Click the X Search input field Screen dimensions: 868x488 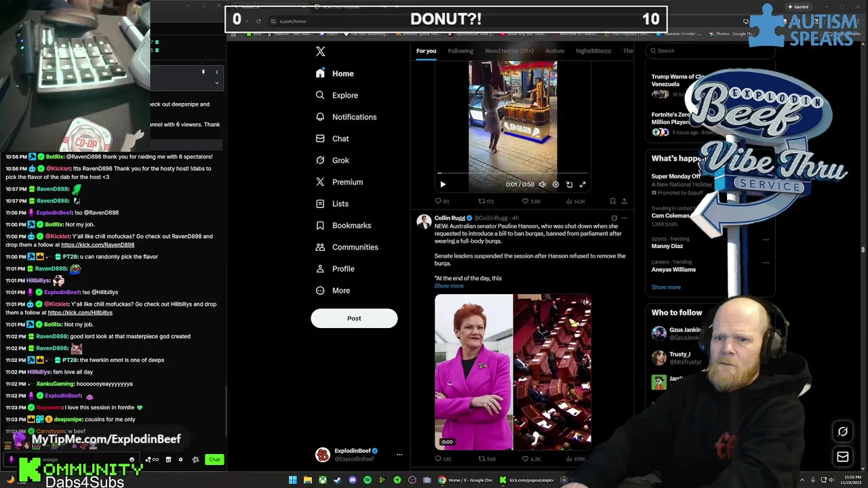[709, 51]
